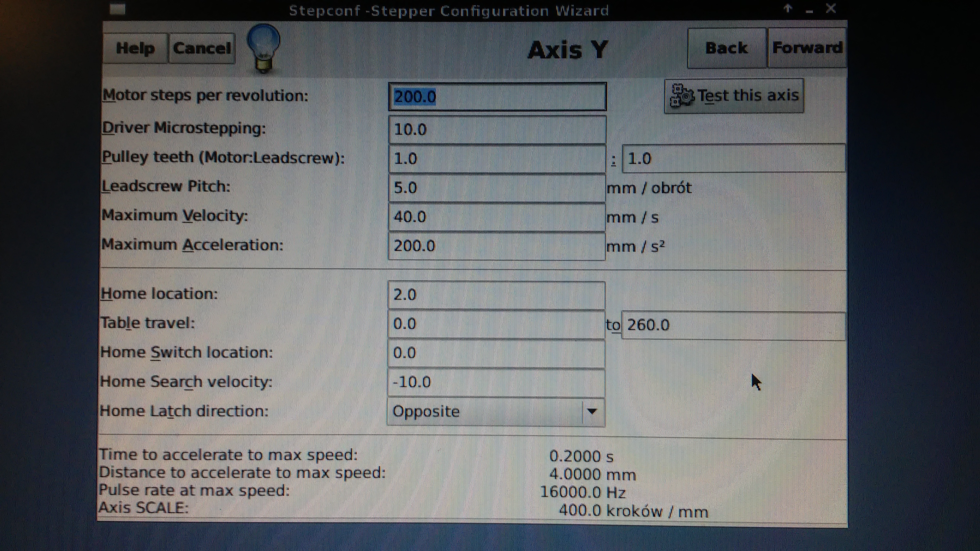Viewport: 980px width, 551px height.
Task: Click the Table travel label
Action: [148, 323]
